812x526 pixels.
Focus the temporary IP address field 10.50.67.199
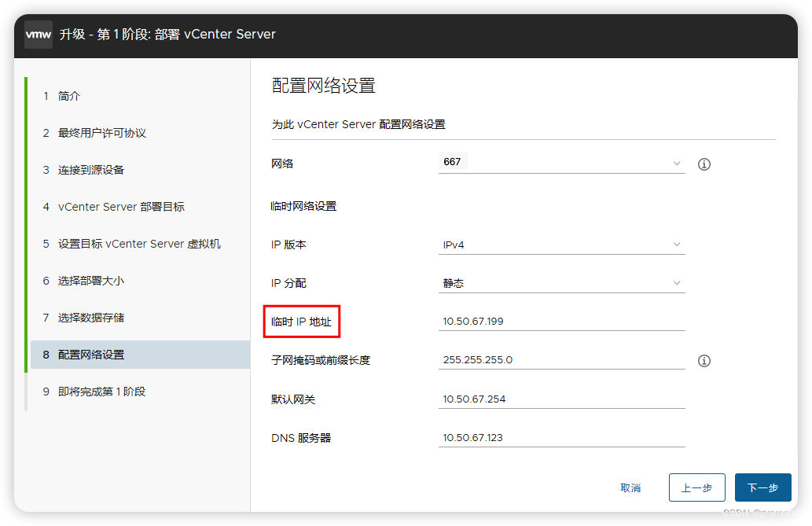pyautogui.click(x=561, y=322)
